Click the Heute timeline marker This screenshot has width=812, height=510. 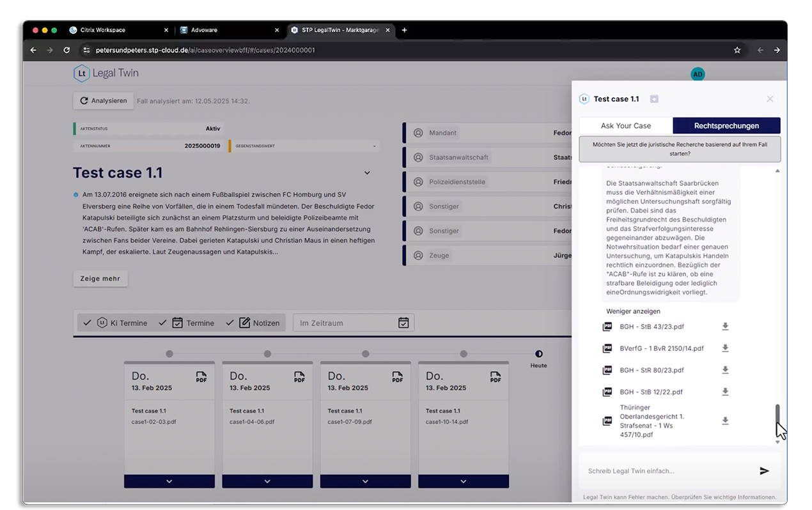538,353
